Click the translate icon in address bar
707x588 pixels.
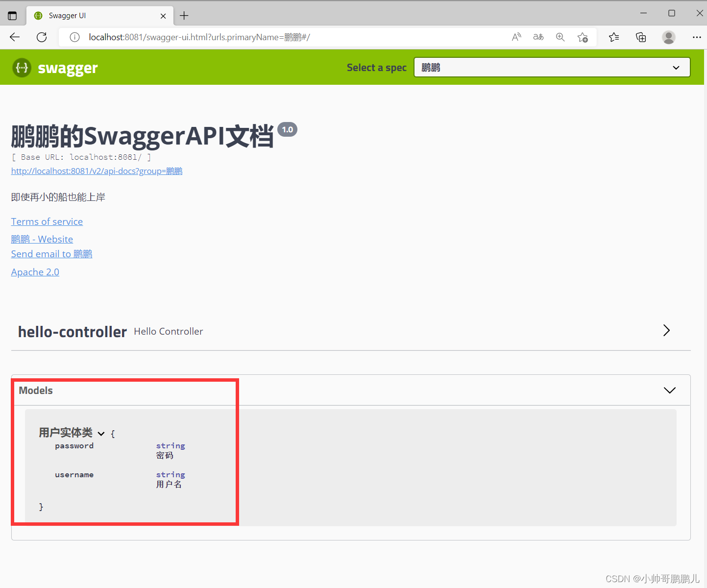[538, 37]
